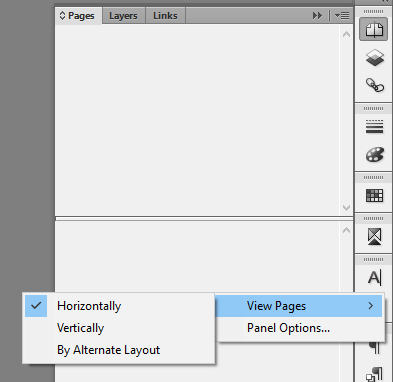
Task: Open the panel flyout menu icon
Action: (x=342, y=15)
